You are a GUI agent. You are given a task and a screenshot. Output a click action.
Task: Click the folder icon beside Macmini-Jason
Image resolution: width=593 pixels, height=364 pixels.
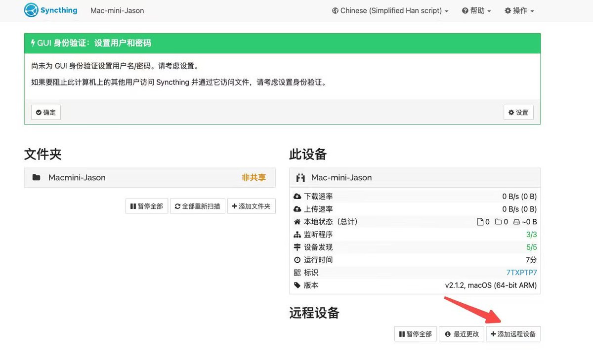click(x=36, y=177)
